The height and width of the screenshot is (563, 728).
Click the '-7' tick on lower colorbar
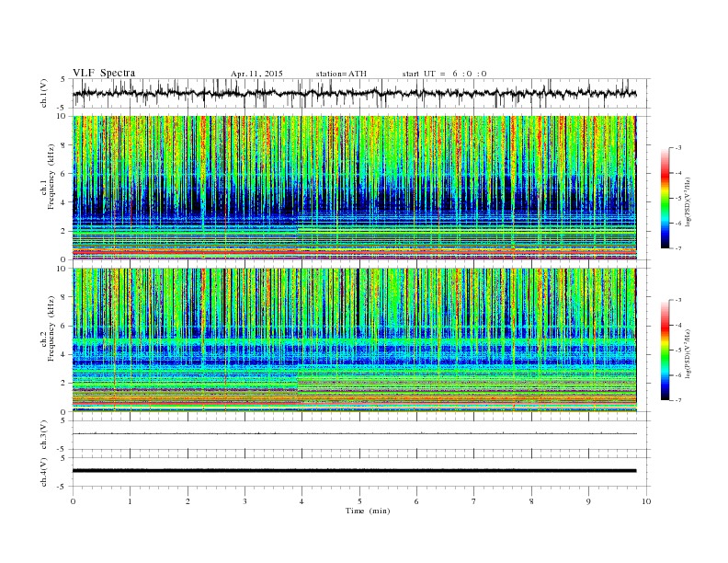[678, 400]
